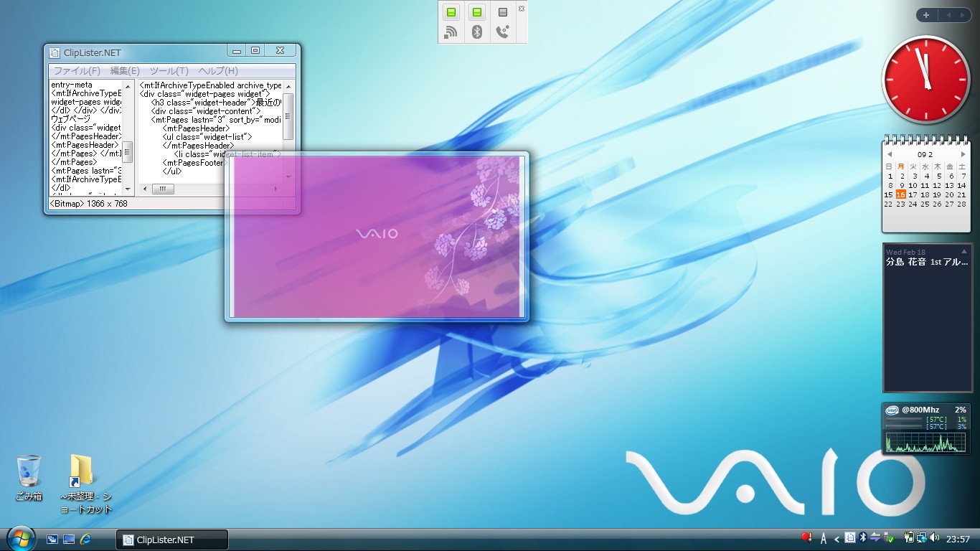This screenshot has height=551, width=980.
Task: Click the CPU usage graph
Action: coord(925,441)
